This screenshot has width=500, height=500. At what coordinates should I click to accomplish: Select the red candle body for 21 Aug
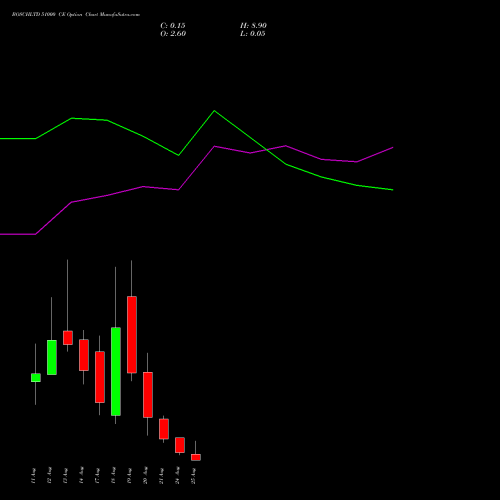(164, 429)
